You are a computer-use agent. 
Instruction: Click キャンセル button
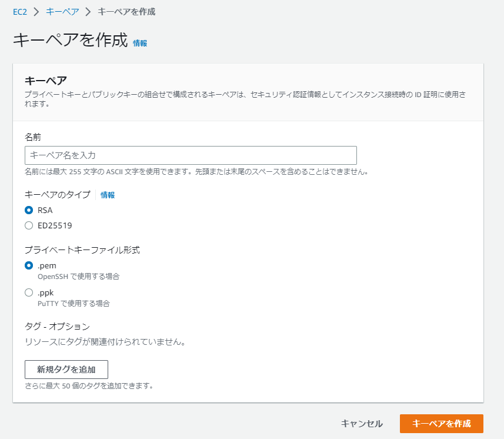coord(362,424)
